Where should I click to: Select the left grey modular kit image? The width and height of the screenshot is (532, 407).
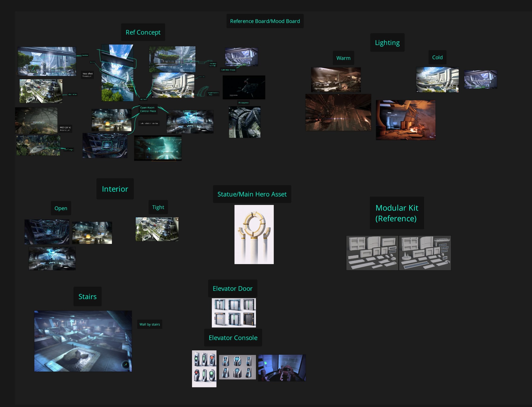pyautogui.click(x=372, y=253)
